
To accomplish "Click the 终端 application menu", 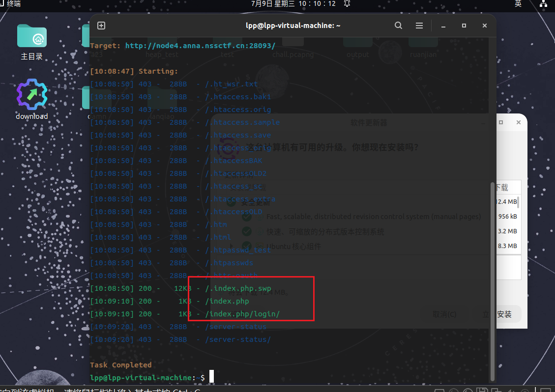I will (14, 4).
